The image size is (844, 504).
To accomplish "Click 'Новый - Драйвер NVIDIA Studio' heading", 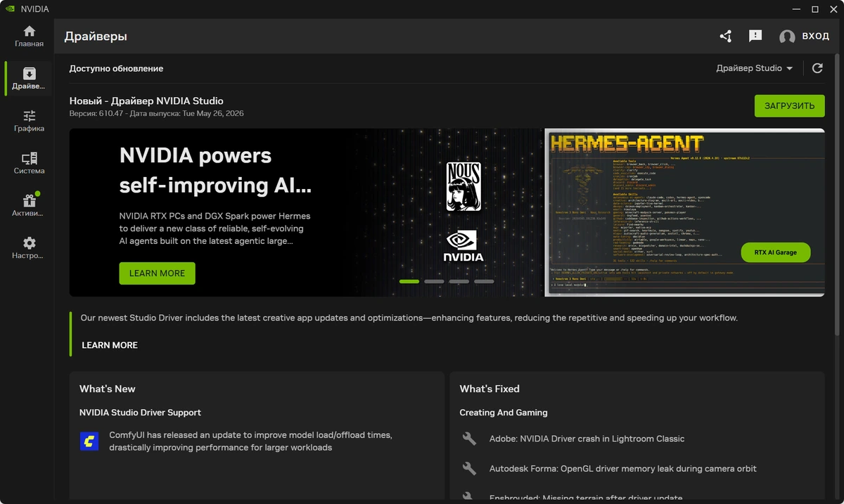I will (146, 101).
